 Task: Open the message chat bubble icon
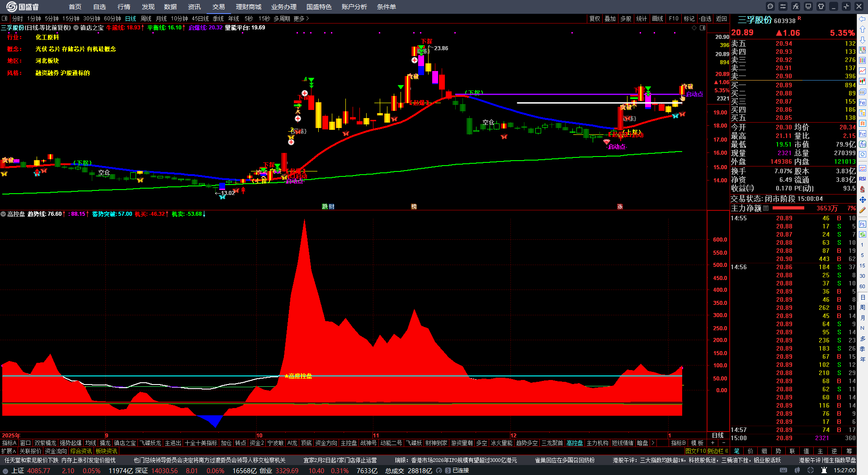pos(770,6)
